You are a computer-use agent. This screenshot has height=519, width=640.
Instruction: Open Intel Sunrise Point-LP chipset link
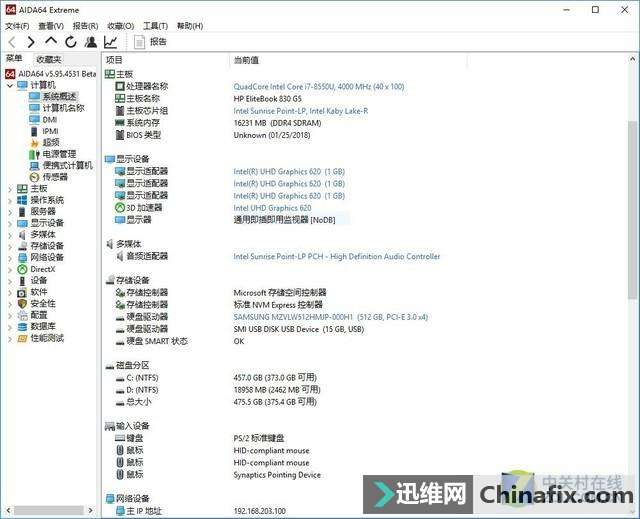click(x=300, y=111)
